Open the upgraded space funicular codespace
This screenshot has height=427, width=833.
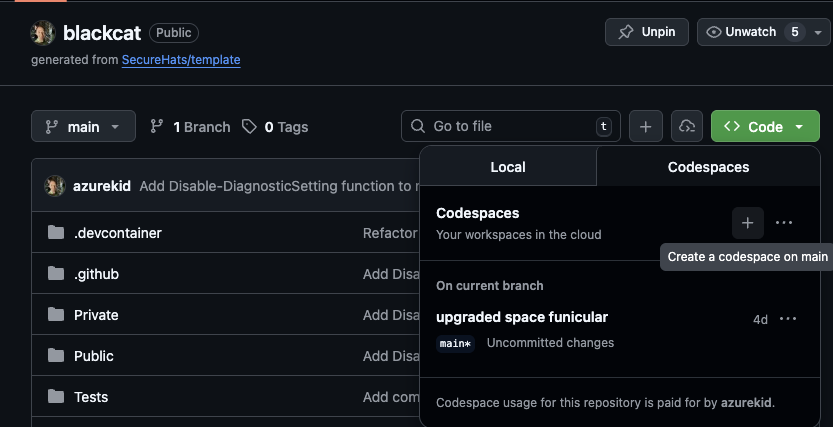(x=522, y=317)
